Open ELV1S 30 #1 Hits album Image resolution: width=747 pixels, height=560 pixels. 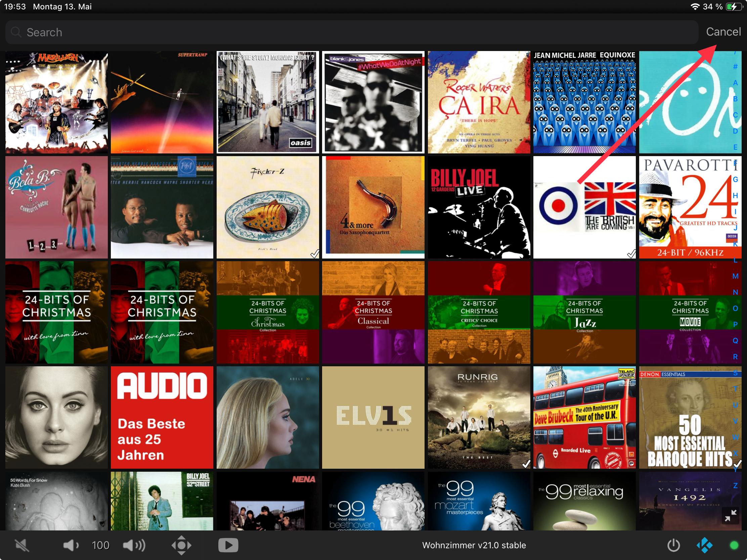click(373, 418)
